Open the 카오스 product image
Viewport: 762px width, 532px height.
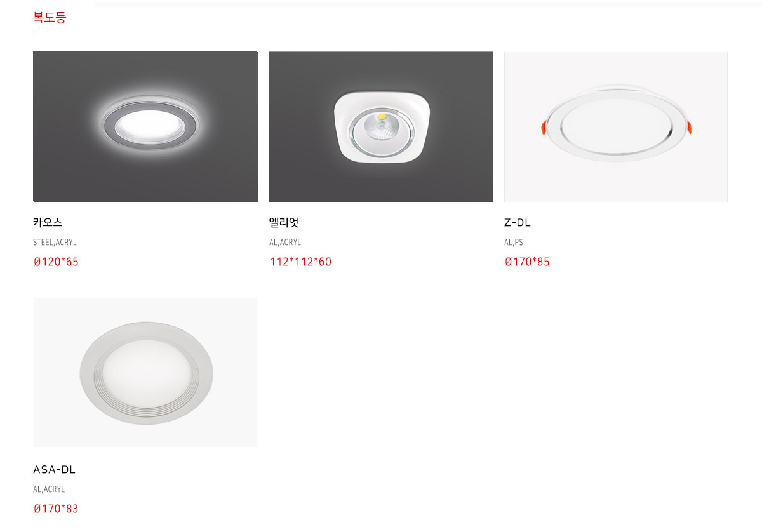145,127
